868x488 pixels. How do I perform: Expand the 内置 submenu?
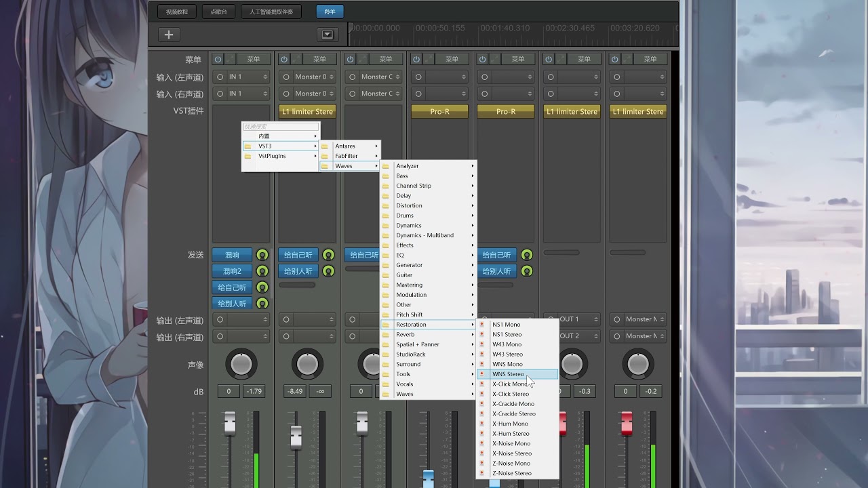tap(281, 136)
